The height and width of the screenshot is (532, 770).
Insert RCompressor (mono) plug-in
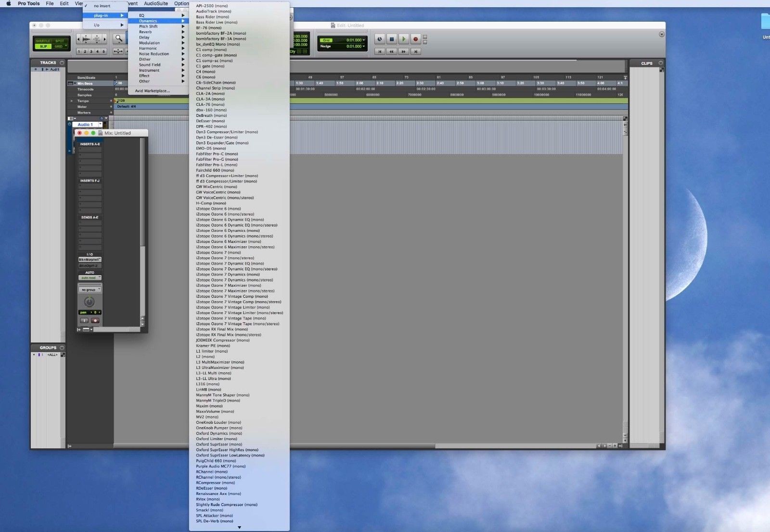point(239,483)
